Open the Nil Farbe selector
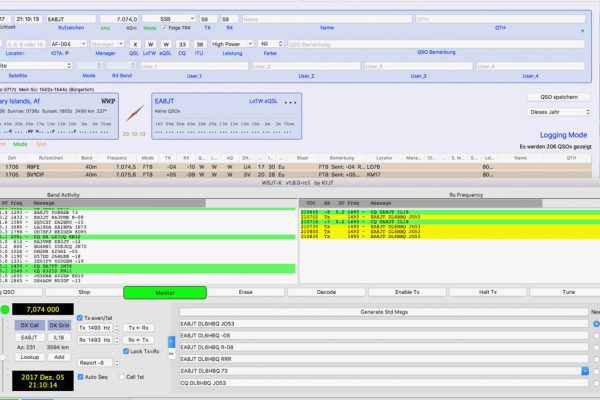The height and width of the screenshot is (400, 600). [271, 44]
